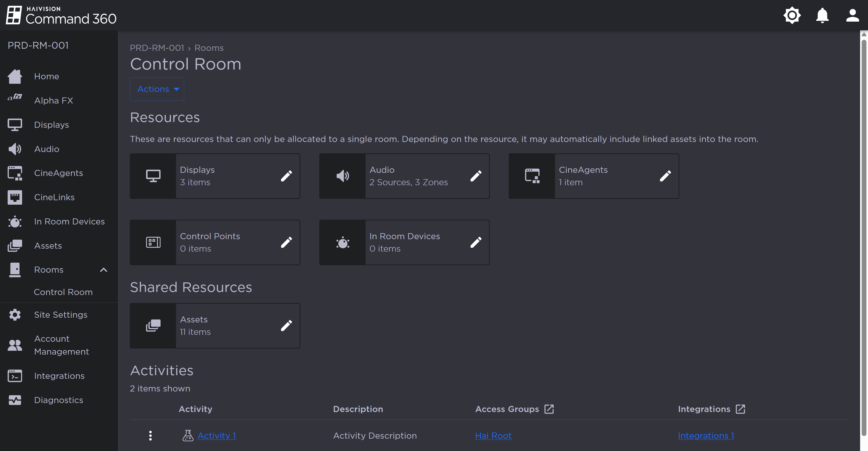Image resolution: width=868 pixels, height=451 pixels.
Task: Open CineLinks in sidebar
Action: point(54,197)
